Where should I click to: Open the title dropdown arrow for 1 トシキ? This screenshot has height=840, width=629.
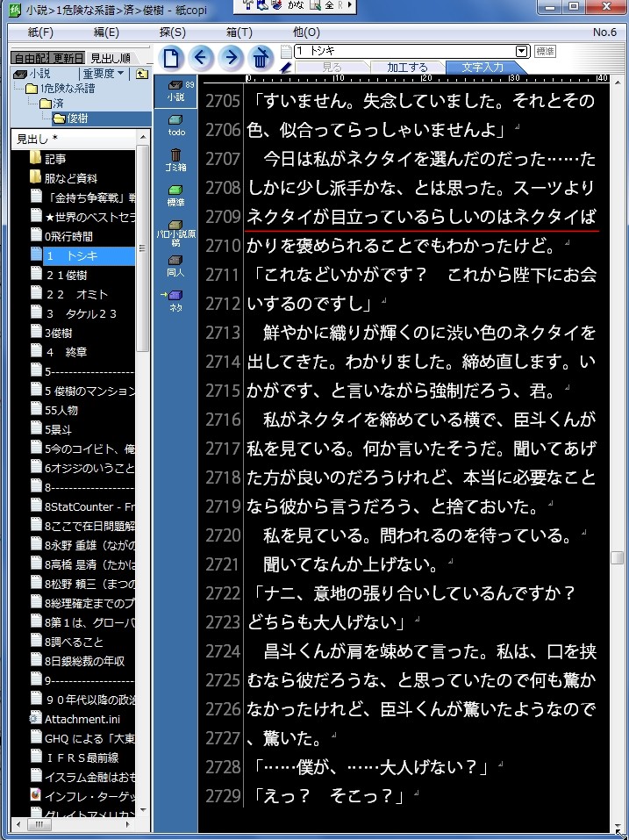tap(522, 52)
